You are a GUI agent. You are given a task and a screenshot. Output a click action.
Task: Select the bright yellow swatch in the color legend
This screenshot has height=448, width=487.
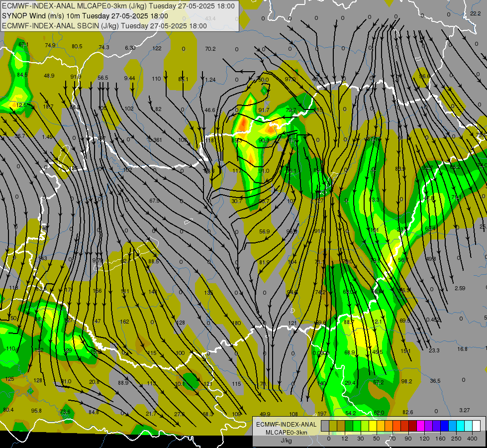tap(373, 426)
